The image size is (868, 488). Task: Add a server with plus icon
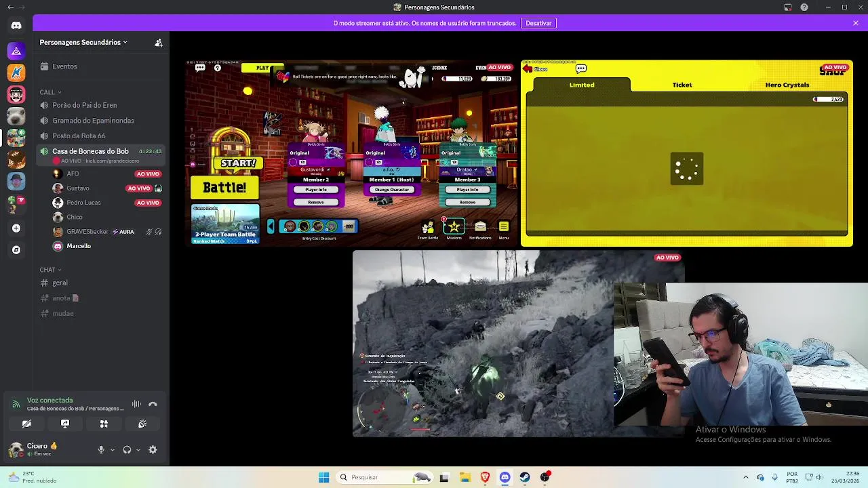(16, 228)
